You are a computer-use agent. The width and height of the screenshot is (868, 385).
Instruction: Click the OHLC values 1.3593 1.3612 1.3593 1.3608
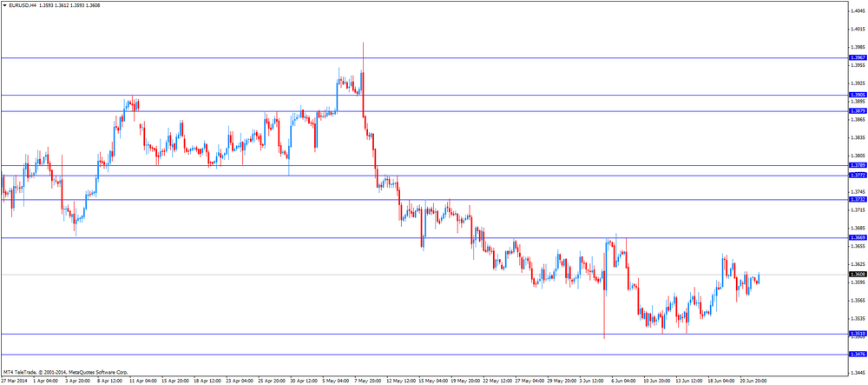(x=69, y=5)
